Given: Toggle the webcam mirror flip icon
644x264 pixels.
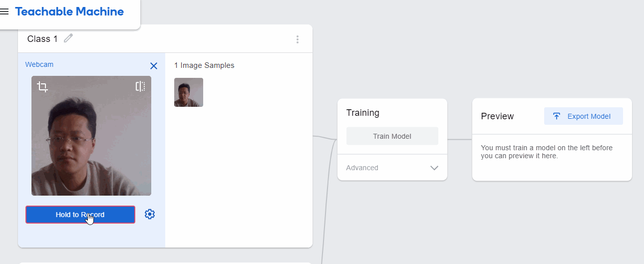Looking at the screenshot, I should tap(140, 86).
